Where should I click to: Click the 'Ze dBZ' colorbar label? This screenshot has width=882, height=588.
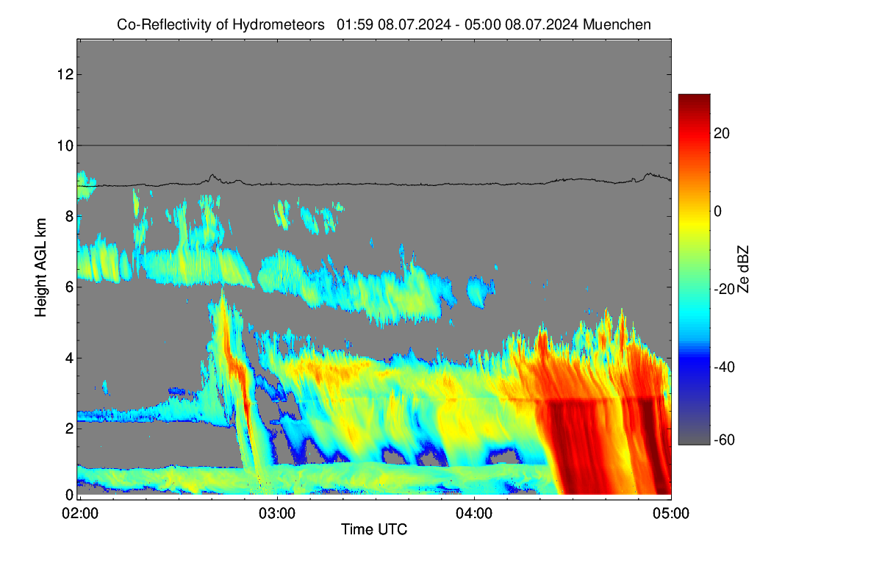743,269
